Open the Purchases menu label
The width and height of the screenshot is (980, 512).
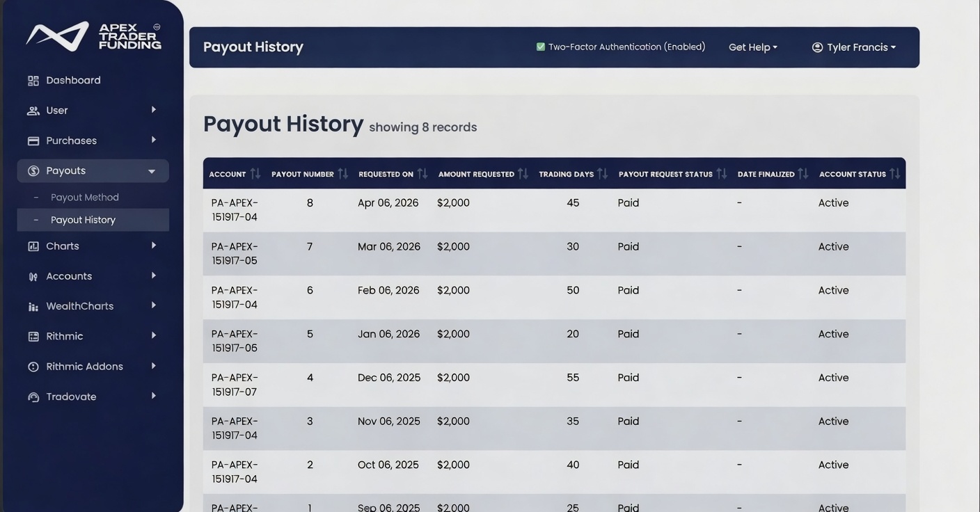(x=72, y=141)
